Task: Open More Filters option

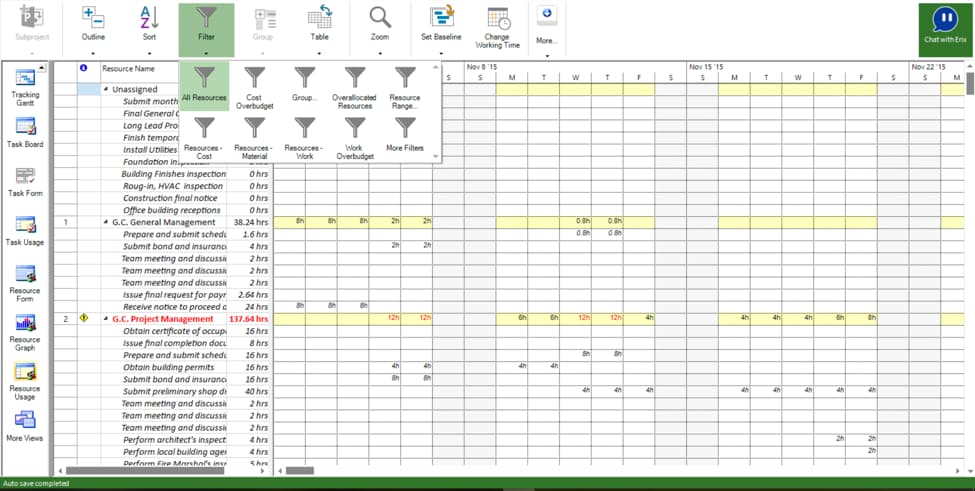Action: (405, 138)
